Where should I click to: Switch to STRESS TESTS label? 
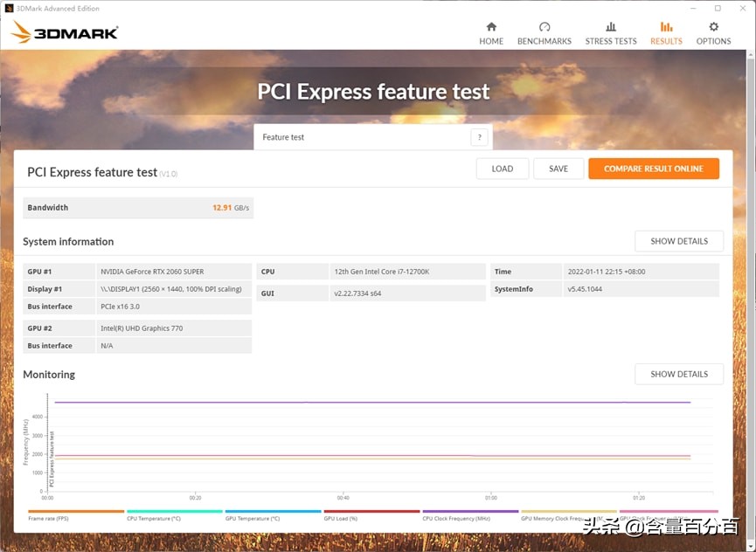(x=611, y=41)
